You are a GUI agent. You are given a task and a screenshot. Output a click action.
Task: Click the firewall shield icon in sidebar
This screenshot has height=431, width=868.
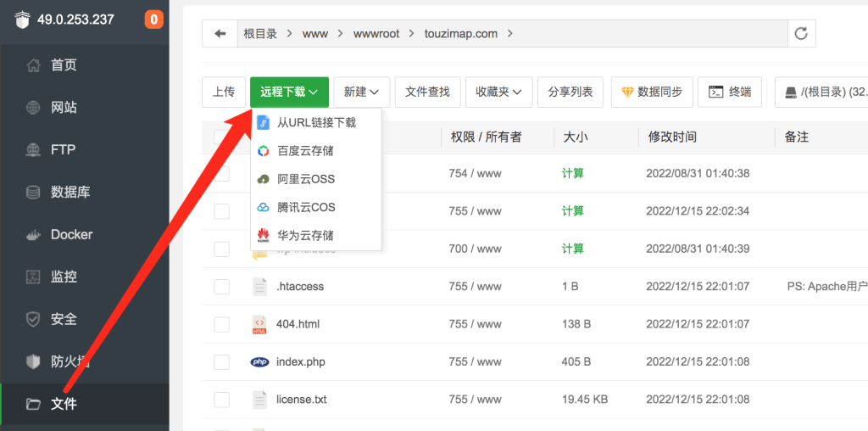pyautogui.click(x=33, y=361)
